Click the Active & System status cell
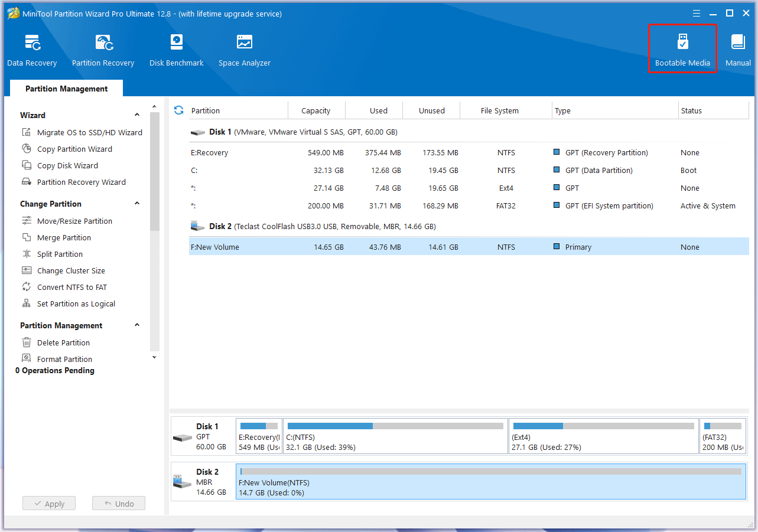The width and height of the screenshot is (758, 532). (x=708, y=205)
